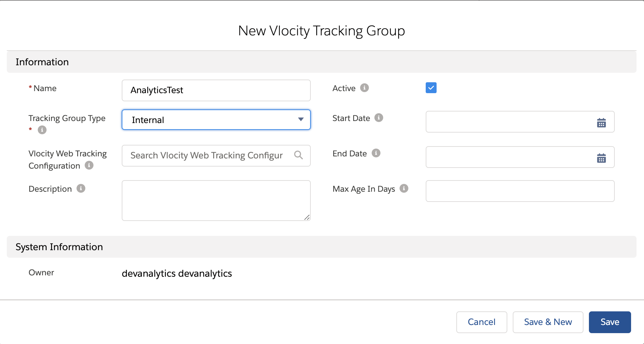Click the New Vlocity Tracking Group title
This screenshot has height=344, width=644.
pyautogui.click(x=322, y=31)
